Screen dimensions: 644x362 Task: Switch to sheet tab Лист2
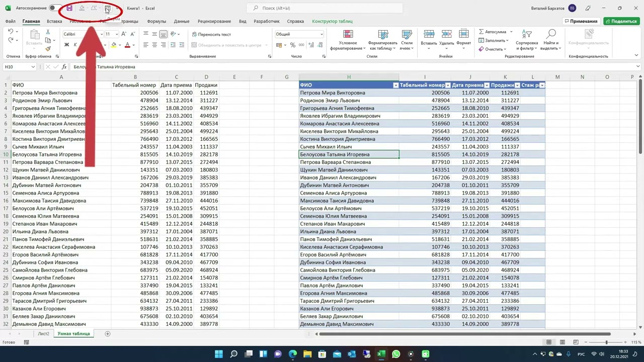point(44,333)
